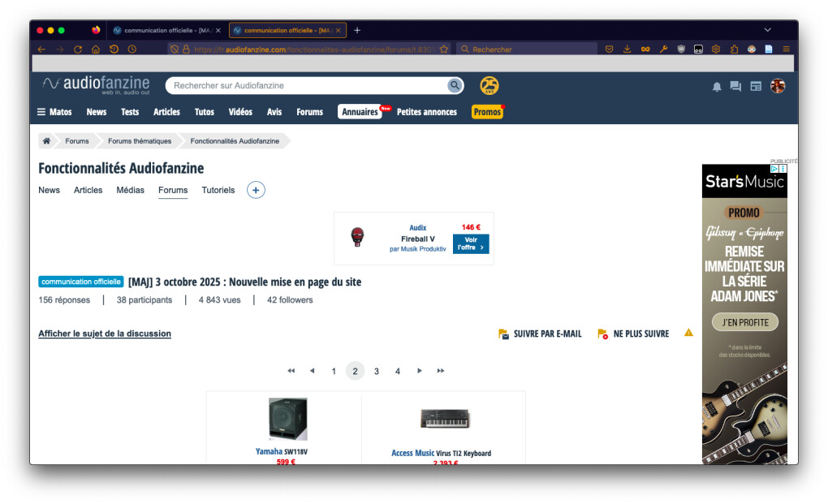
Task: Click the Forums breadcrumb
Action: [77, 141]
